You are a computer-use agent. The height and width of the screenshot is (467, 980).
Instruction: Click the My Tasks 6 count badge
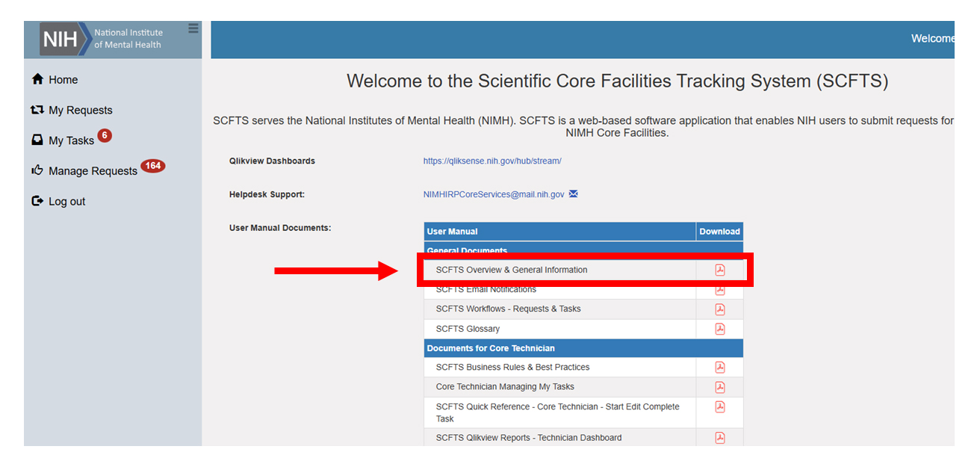click(x=105, y=135)
